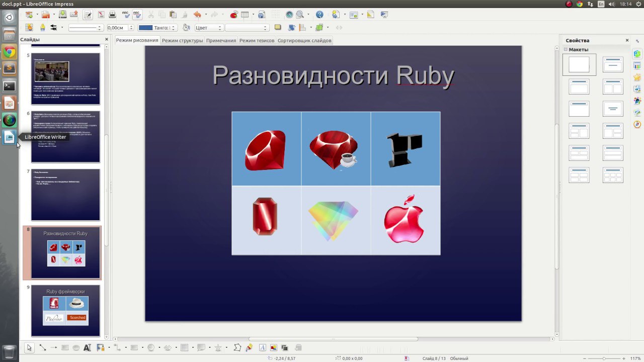Image resolution: width=644 pixels, height=362 pixels.
Task: Select slide 9 Ruby фреймворки thumbnail
Action: coord(65,310)
